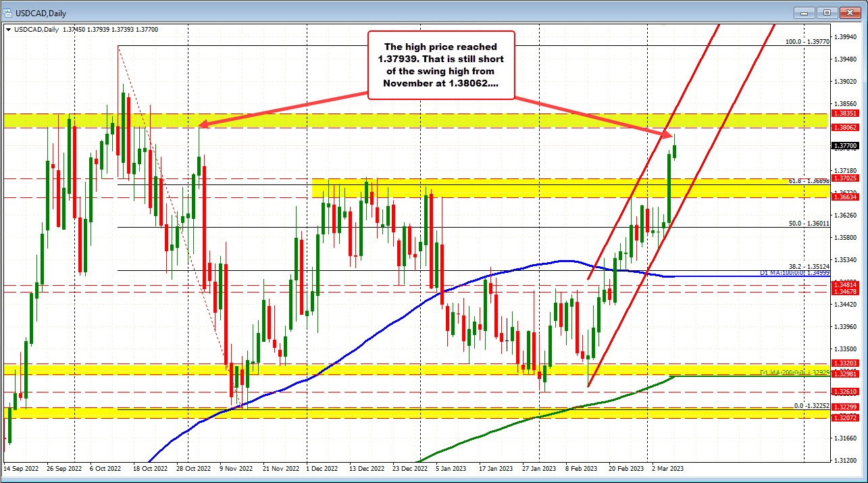Screen dimensions: 868x483
Task: Click price scale value 1.39480
Action: [844, 59]
